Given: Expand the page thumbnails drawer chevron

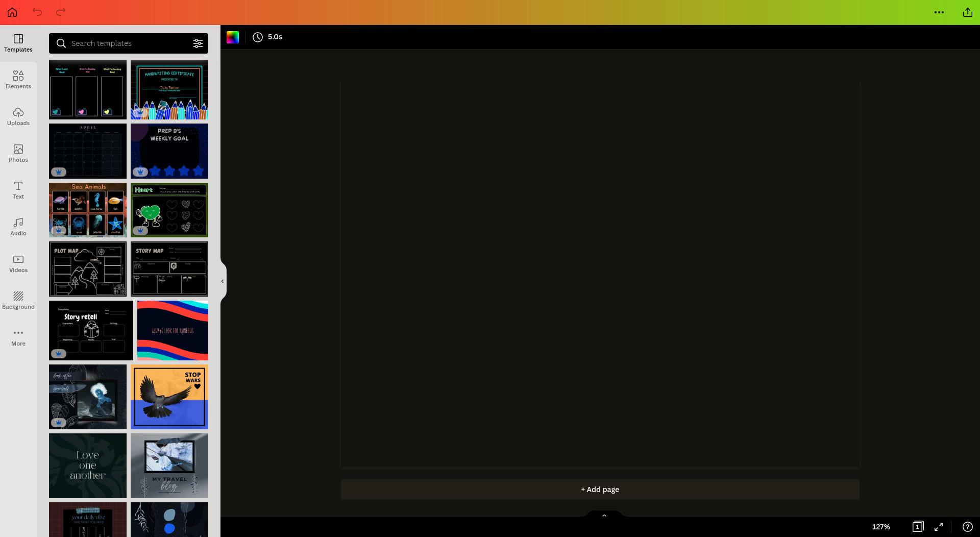Looking at the screenshot, I should (604, 516).
